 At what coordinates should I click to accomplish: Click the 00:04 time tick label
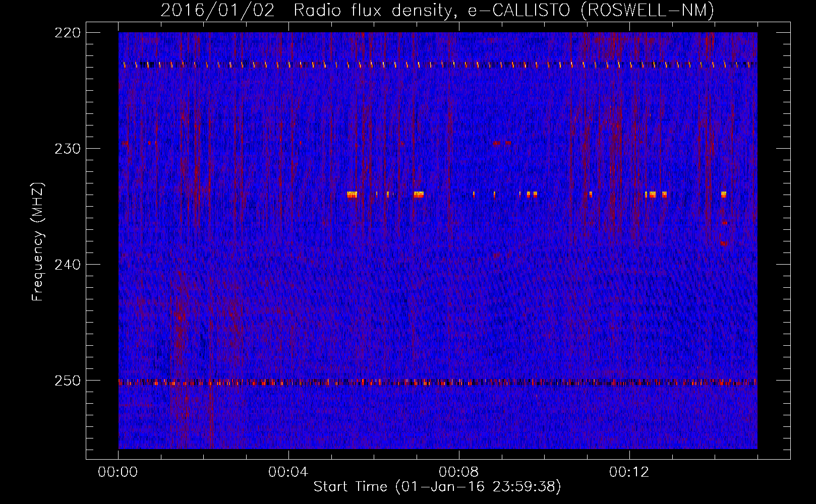pyautogui.click(x=288, y=472)
